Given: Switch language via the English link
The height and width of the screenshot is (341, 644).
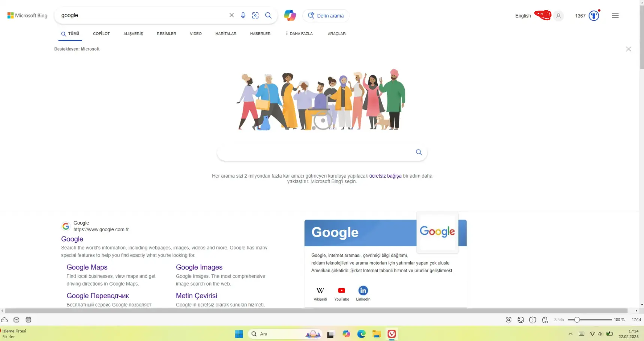Looking at the screenshot, I should pos(523,16).
